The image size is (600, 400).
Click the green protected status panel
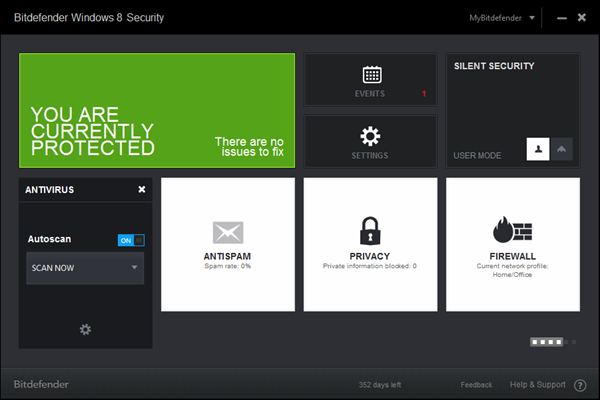point(157,111)
